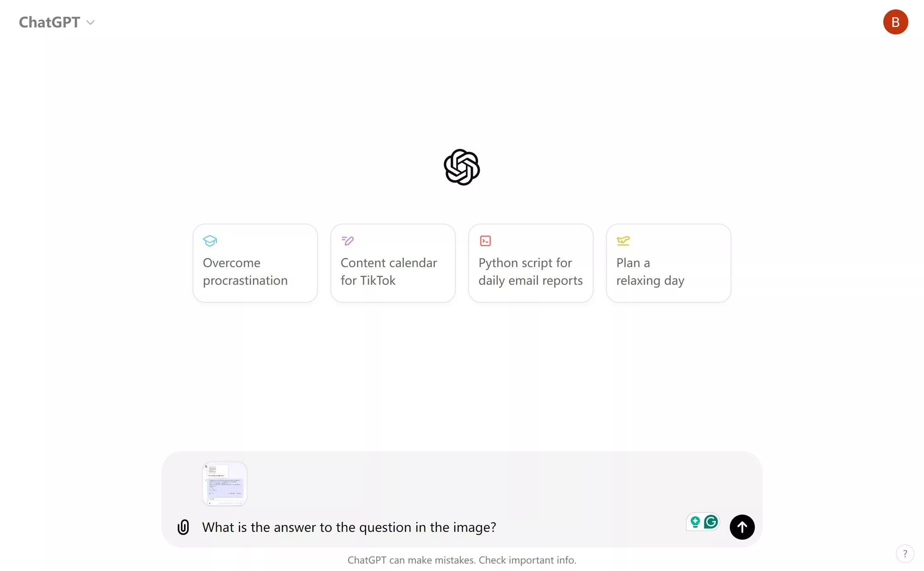
Task: Click the attached image thumbnail
Action: pos(224,483)
